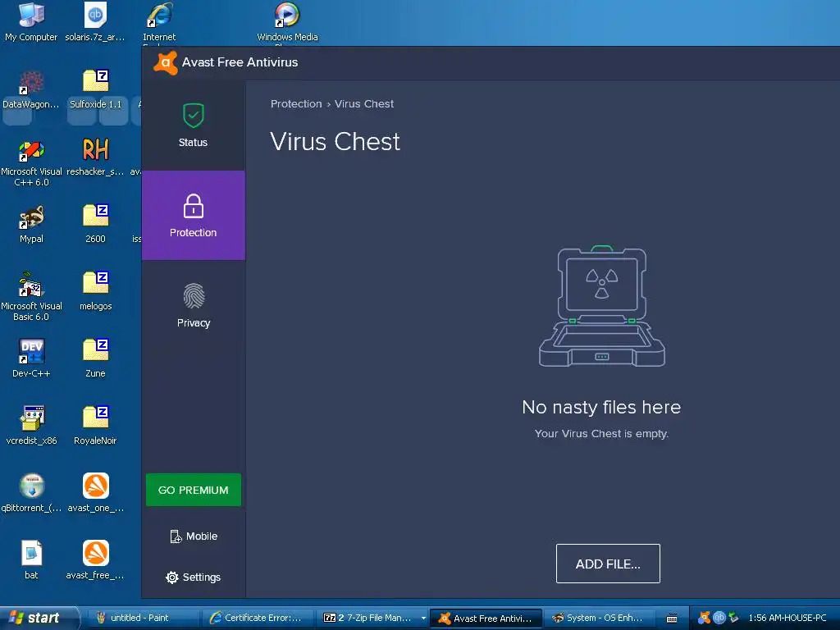The height and width of the screenshot is (630, 840).
Task: Select RoyaleNoir archive icon
Action: coord(95,427)
